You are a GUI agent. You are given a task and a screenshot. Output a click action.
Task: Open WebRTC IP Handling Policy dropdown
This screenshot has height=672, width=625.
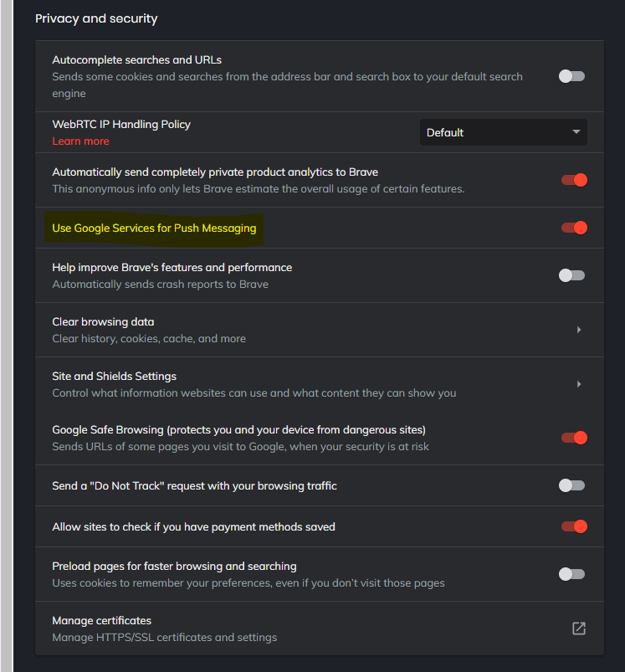pos(502,132)
